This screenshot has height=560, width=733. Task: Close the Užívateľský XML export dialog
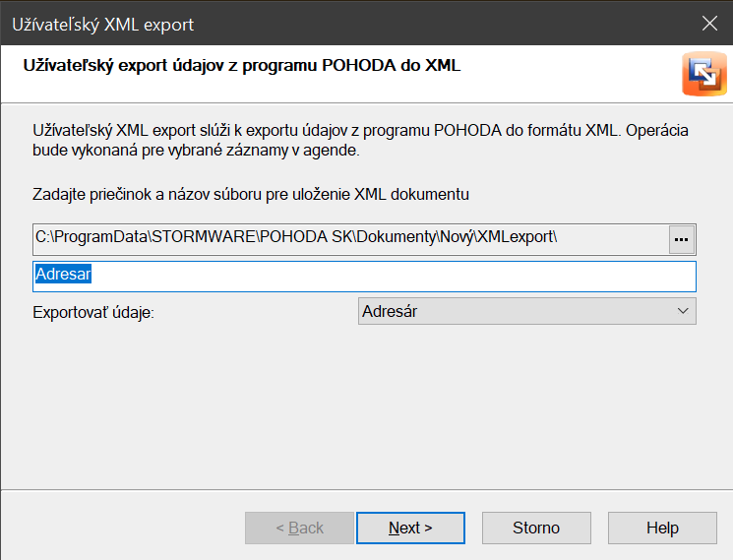point(708,24)
